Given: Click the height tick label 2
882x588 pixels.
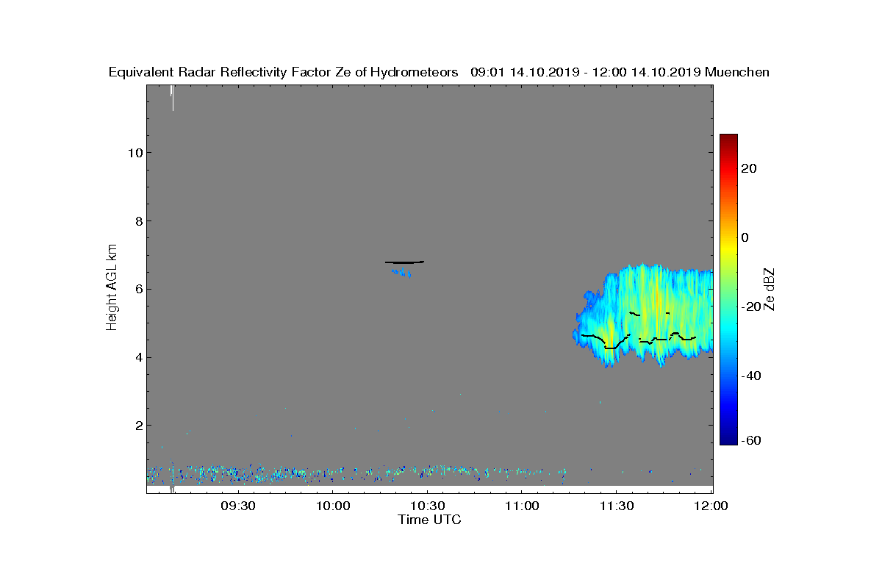Looking at the screenshot, I should (137, 426).
